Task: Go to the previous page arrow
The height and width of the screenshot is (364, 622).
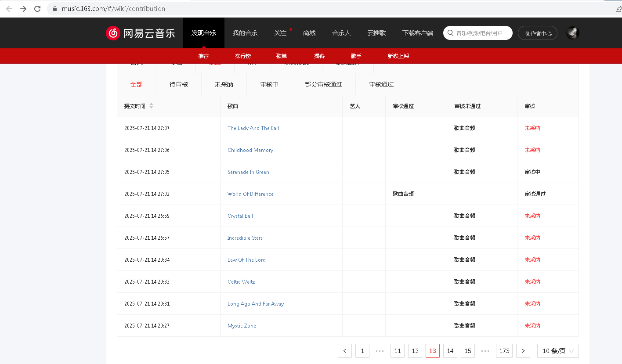Action: (345, 351)
